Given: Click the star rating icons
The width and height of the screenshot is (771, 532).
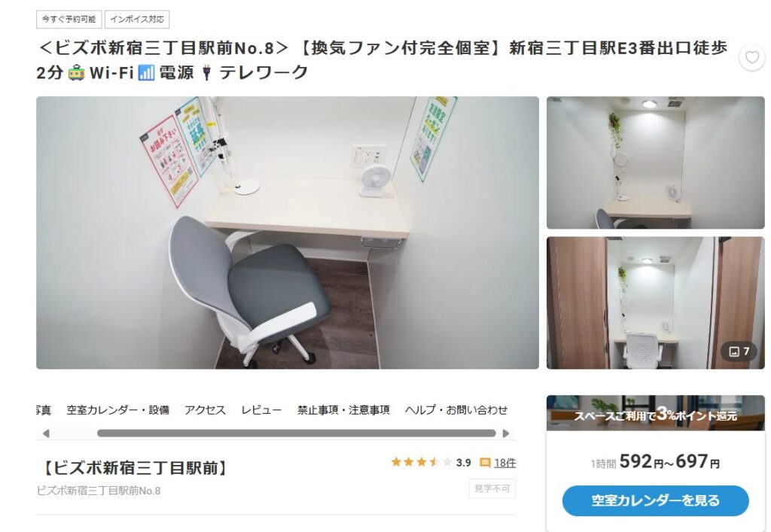Looking at the screenshot, I should point(422,462).
